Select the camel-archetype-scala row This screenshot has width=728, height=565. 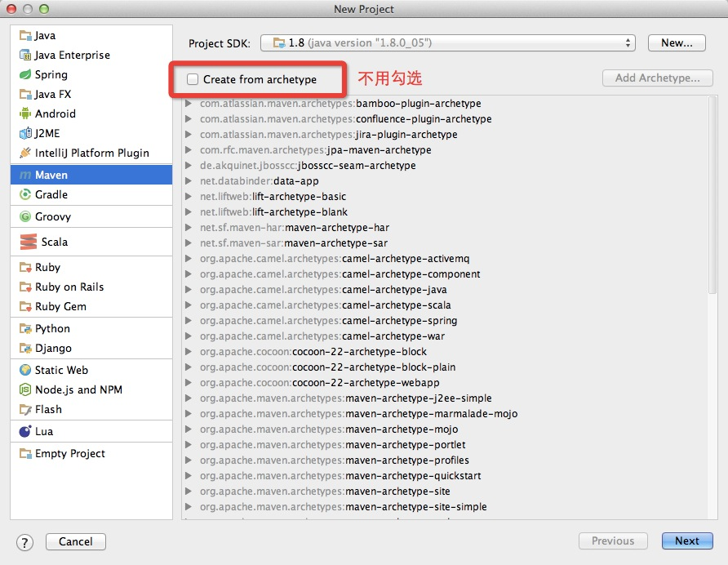click(446, 305)
